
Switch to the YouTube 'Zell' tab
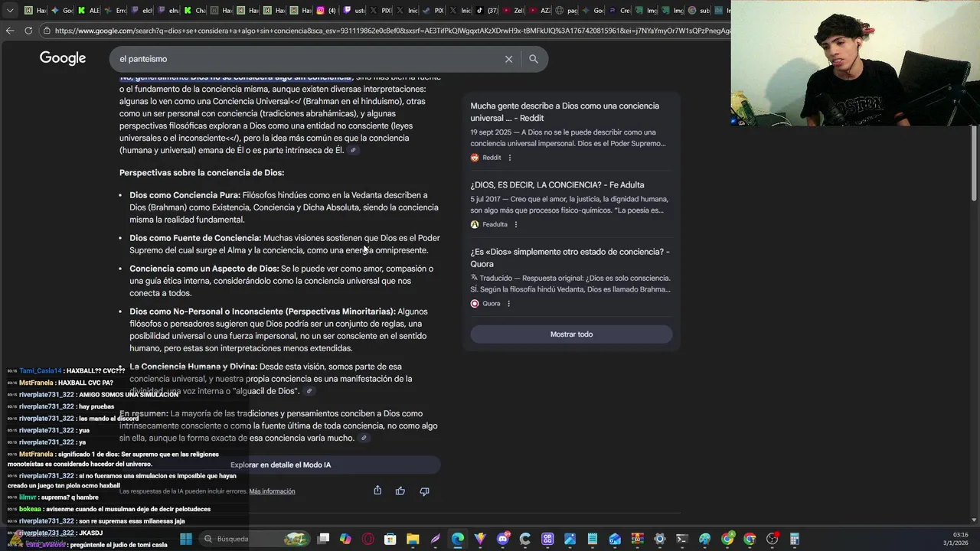pos(514,11)
